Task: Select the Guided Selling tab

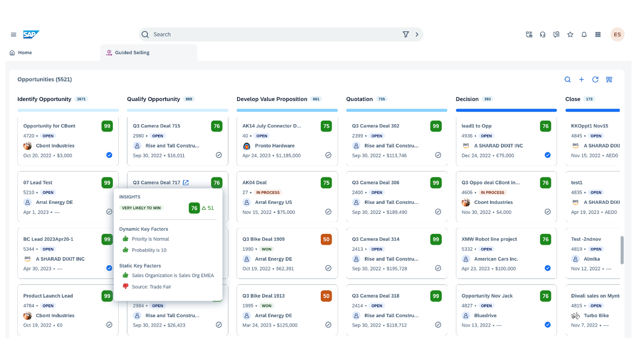Action: 132,53
